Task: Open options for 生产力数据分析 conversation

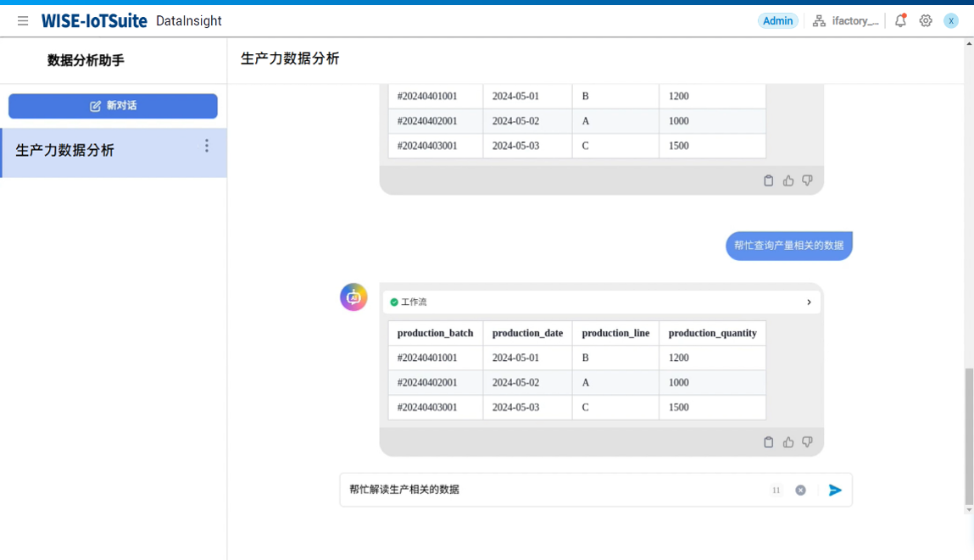Action: 207,147
